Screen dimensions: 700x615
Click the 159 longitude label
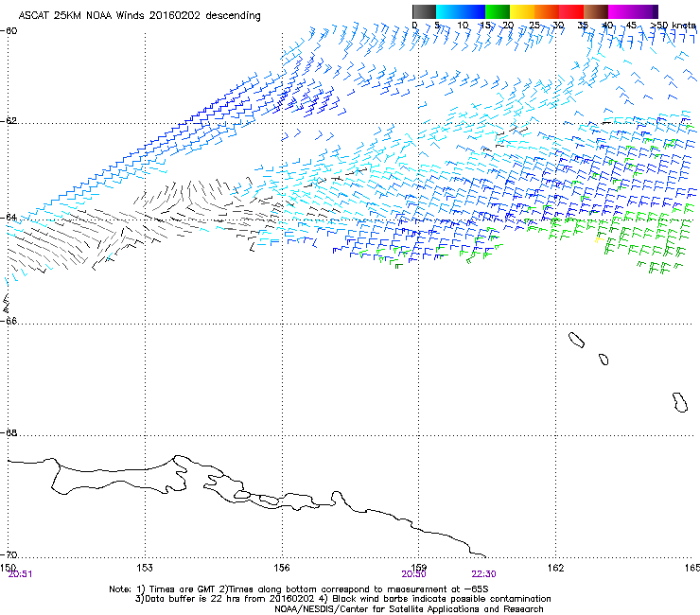pos(419,568)
